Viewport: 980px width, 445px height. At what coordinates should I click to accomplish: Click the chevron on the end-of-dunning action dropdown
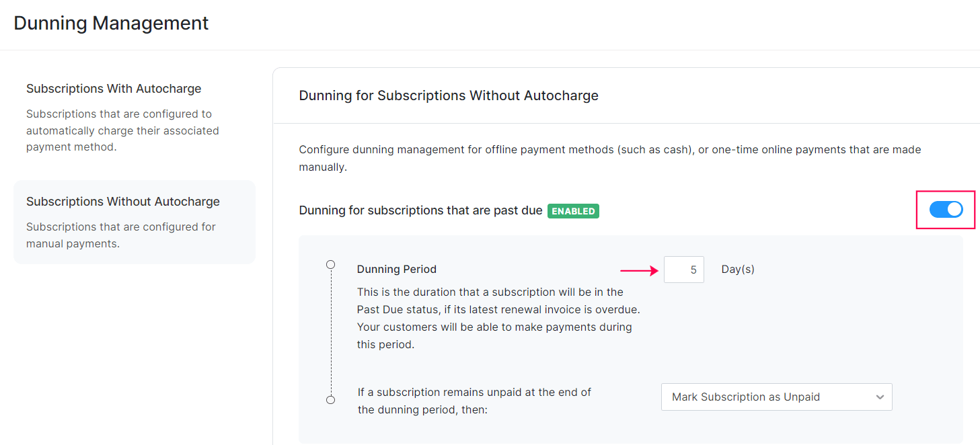pyautogui.click(x=880, y=397)
